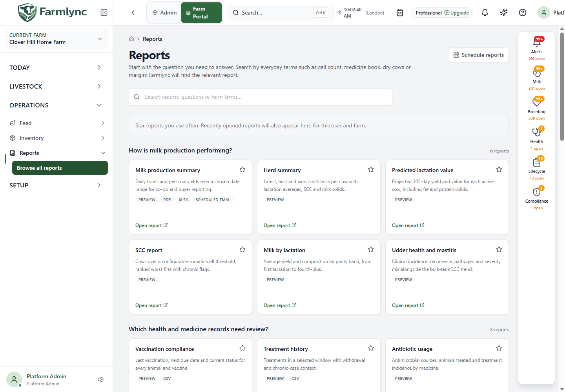Click the Schedule reports button

coord(478,55)
